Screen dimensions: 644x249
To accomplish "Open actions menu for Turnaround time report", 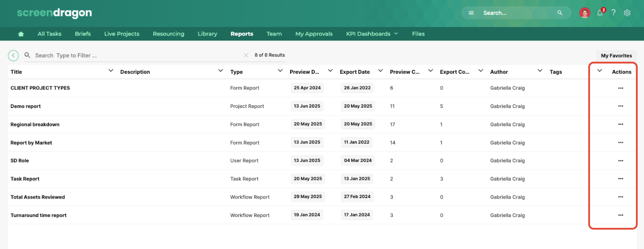I will coord(621,215).
